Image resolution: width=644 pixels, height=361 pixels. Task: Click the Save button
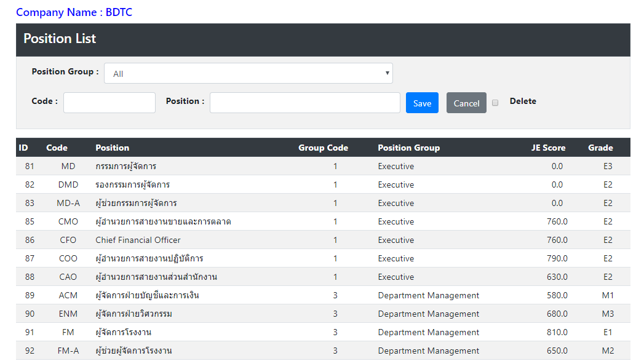[422, 103]
